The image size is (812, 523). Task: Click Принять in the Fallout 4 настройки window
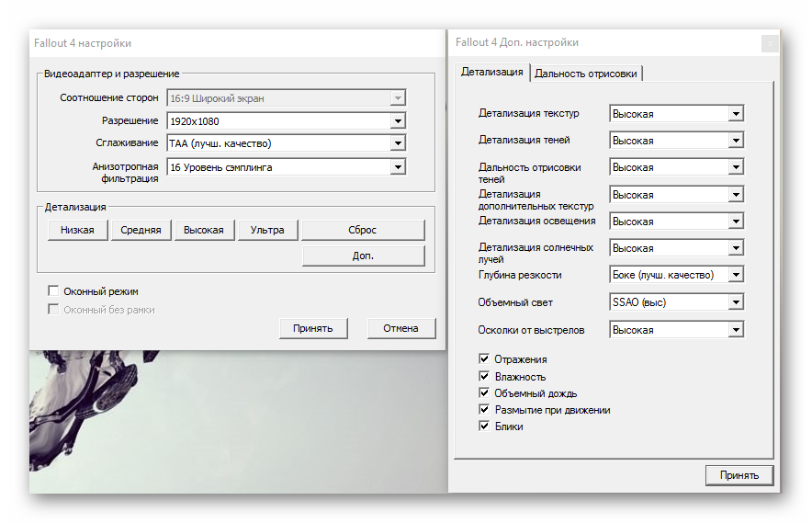(313, 328)
